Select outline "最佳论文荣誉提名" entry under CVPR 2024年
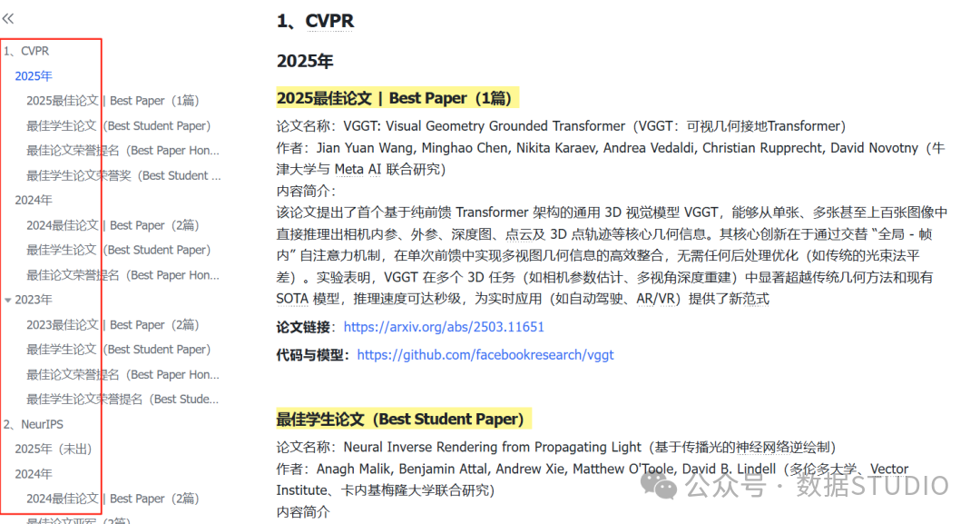980x524 pixels. [122, 275]
